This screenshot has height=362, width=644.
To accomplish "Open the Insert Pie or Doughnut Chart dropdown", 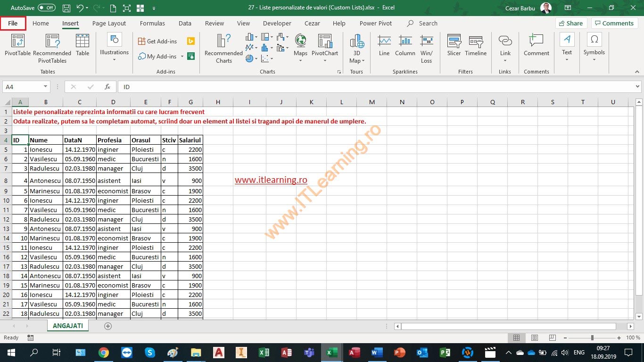I will 251,58.
